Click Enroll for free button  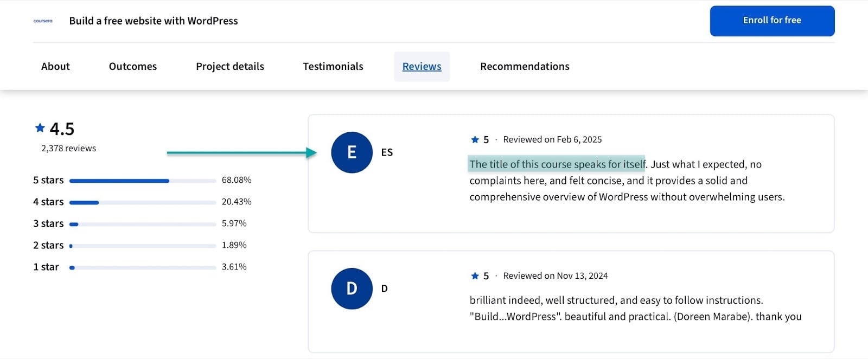[772, 21]
